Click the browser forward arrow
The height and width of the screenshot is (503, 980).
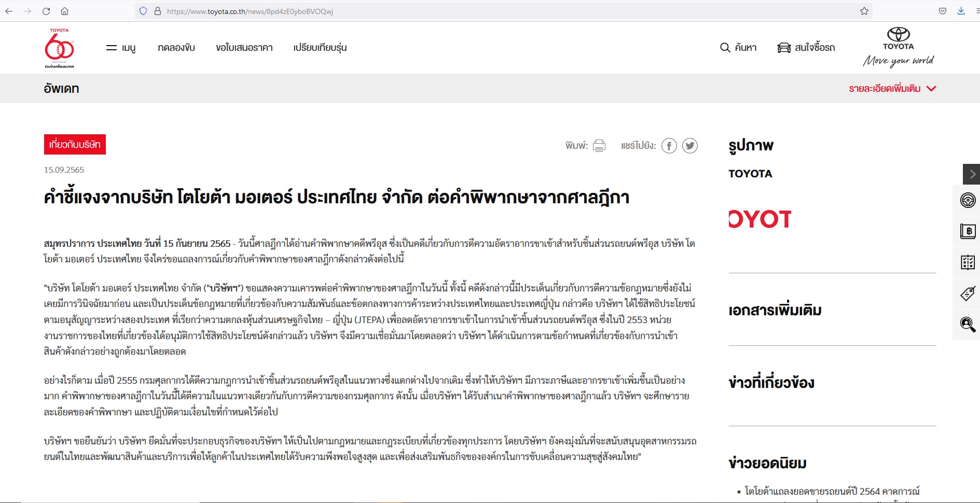pos(27,11)
